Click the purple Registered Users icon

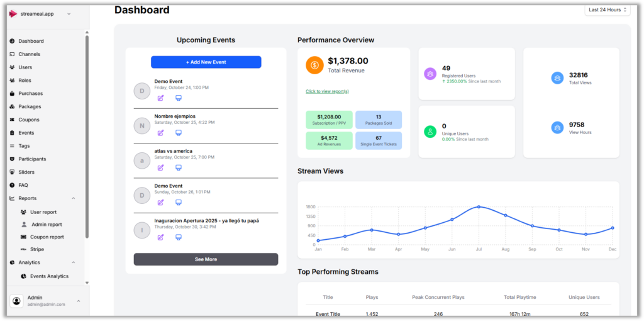coord(430,74)
